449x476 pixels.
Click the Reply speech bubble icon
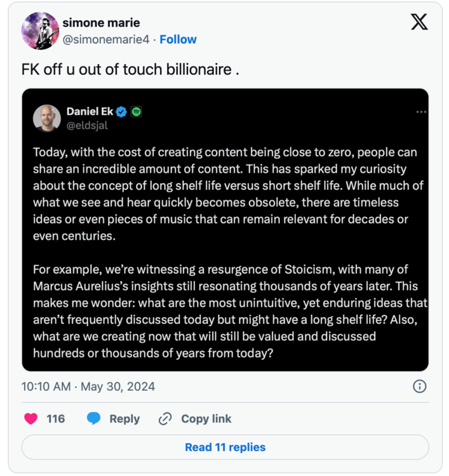(94, 419)
